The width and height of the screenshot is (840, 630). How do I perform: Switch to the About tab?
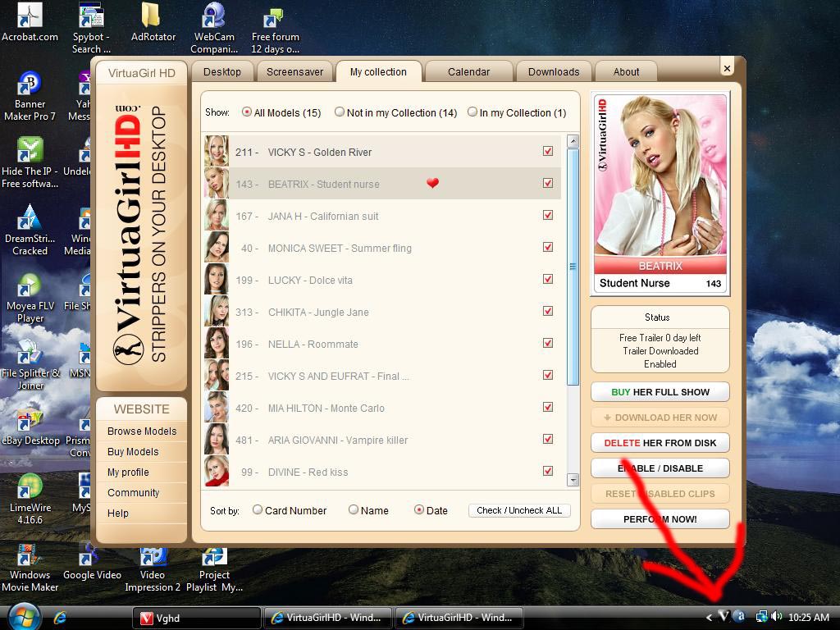point(626,72)
